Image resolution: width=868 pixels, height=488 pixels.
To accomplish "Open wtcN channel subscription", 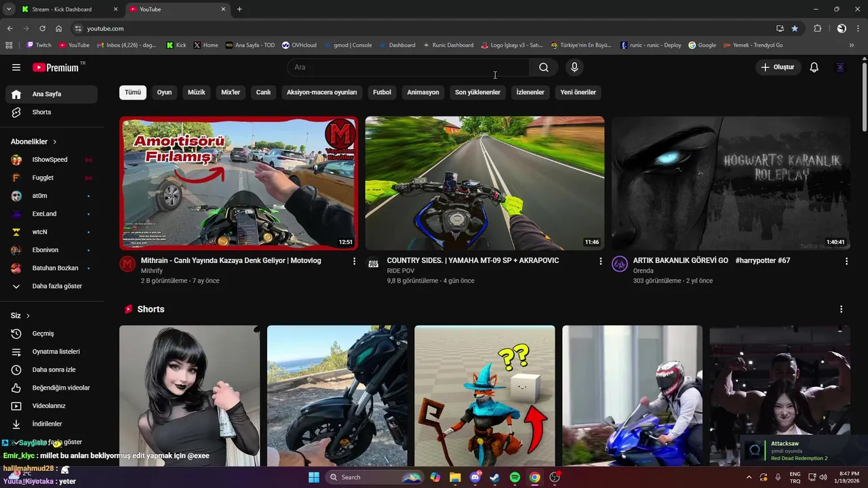I will coord(52,232).
